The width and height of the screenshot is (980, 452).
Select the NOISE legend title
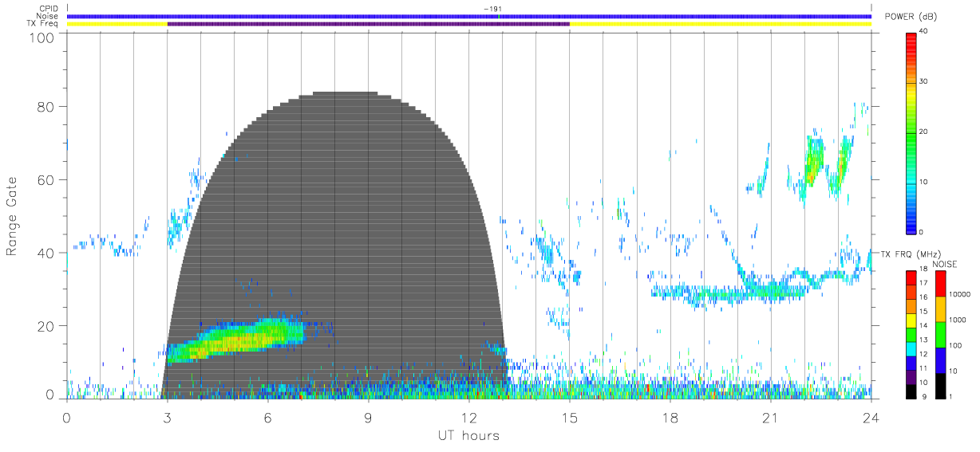pyautogui.click(x=946, y=264)
